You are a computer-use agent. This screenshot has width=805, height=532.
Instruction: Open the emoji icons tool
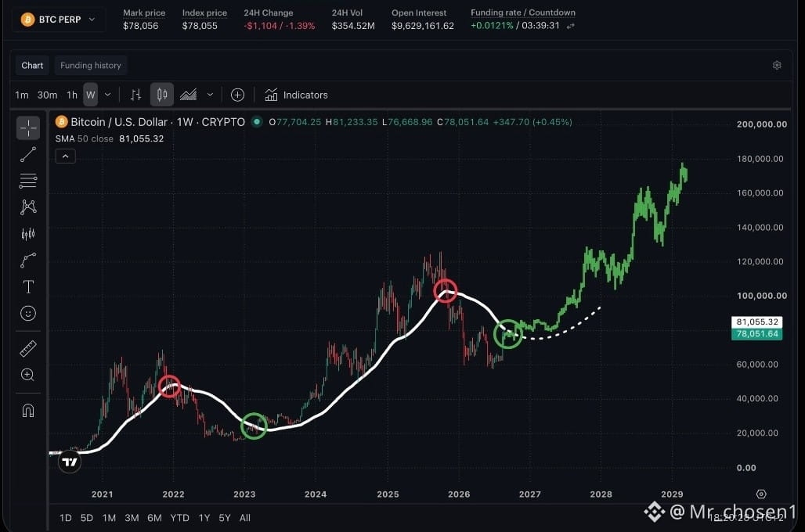click(28, 313)
